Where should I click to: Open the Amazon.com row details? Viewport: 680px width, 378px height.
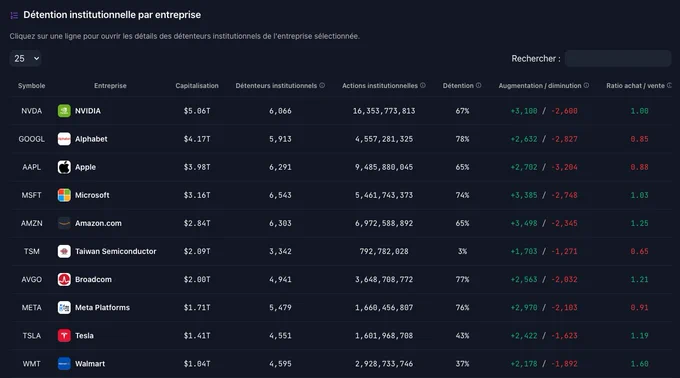tap(342, 223)
